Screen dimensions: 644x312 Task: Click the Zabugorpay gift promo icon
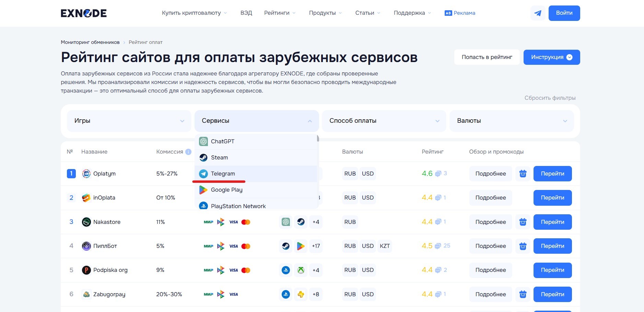point(523,295)
